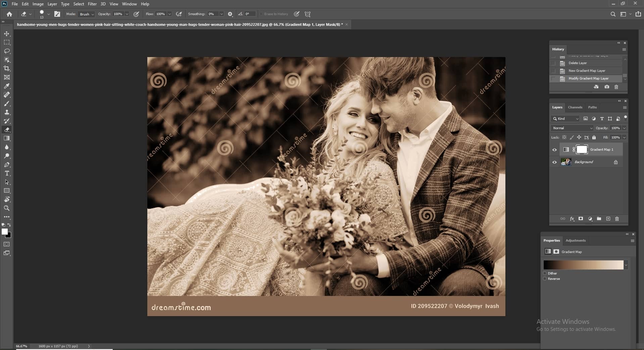Select the Lasso tool

(7, 51)
